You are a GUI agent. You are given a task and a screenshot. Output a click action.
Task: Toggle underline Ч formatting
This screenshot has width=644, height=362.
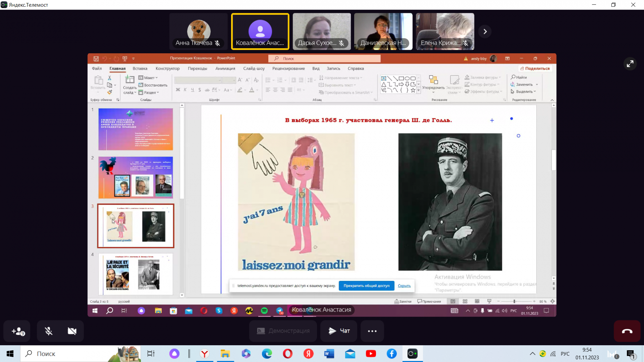click(x=192, y=90)
